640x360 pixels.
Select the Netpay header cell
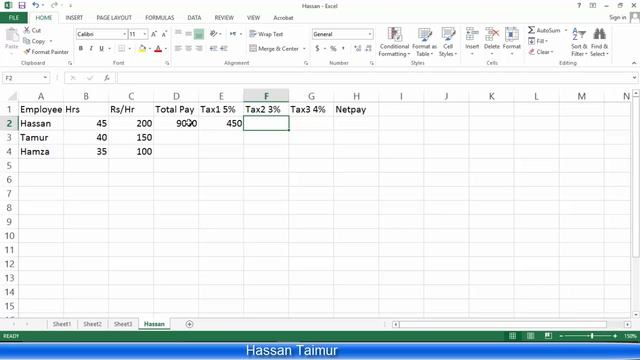356,109
